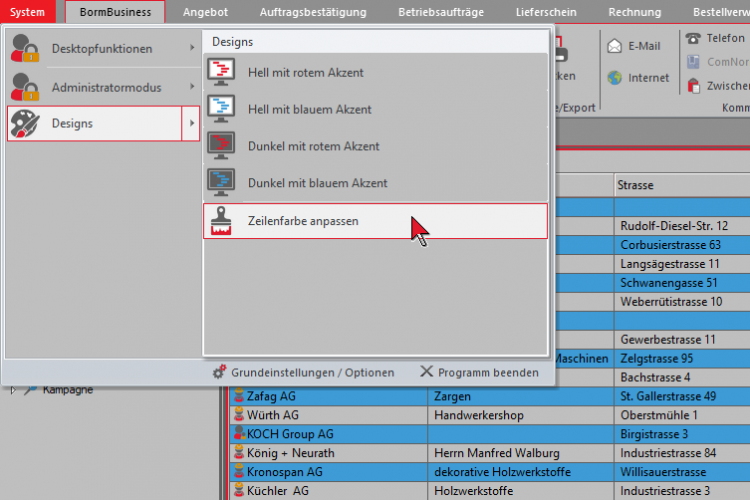Expand the Designs submenu arrow
This screenshot has height=500, width=750.
(191, 123)
